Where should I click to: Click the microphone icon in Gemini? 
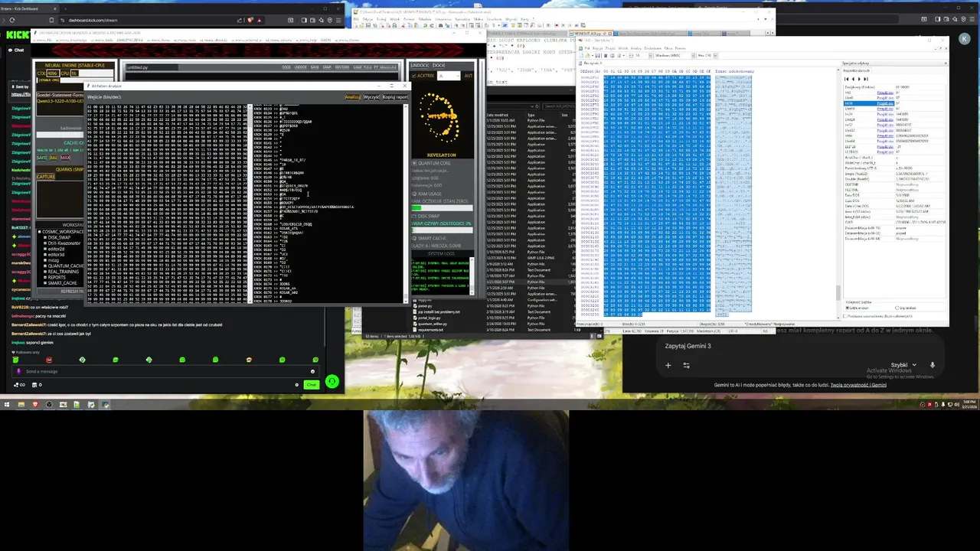click(x=933, y=365)
